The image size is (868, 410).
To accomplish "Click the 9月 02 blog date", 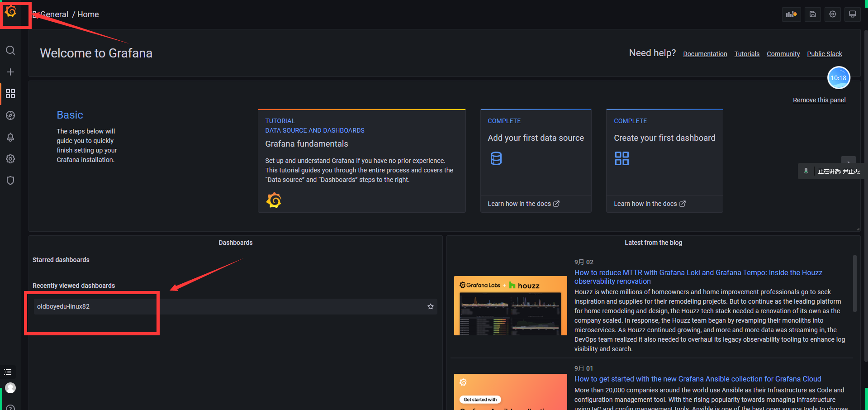I will pyautogui.click(x=584, y=262).
